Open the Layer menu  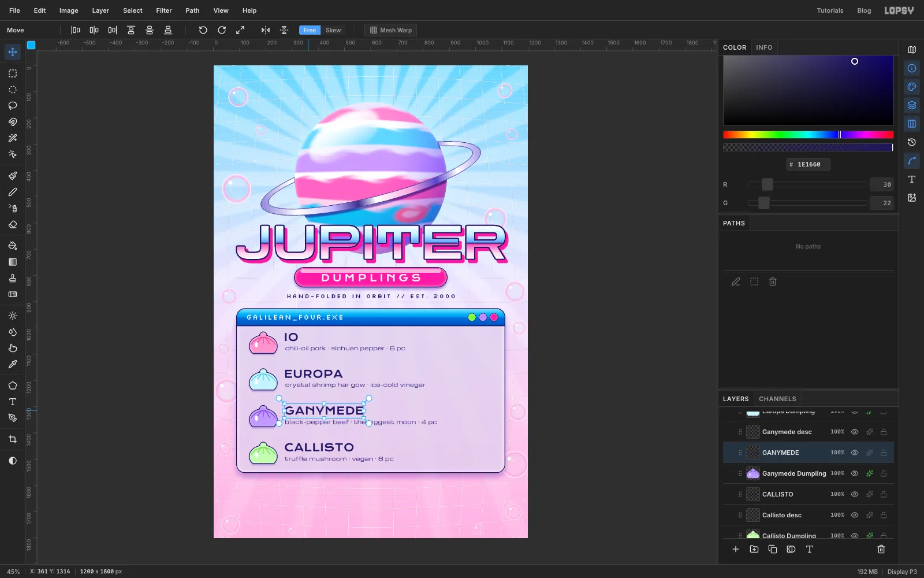(100, 10)
